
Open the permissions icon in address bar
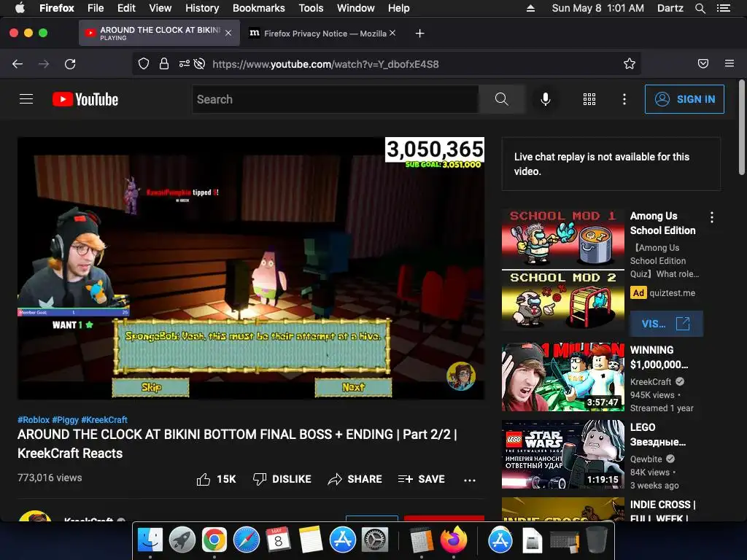(185, 64)
